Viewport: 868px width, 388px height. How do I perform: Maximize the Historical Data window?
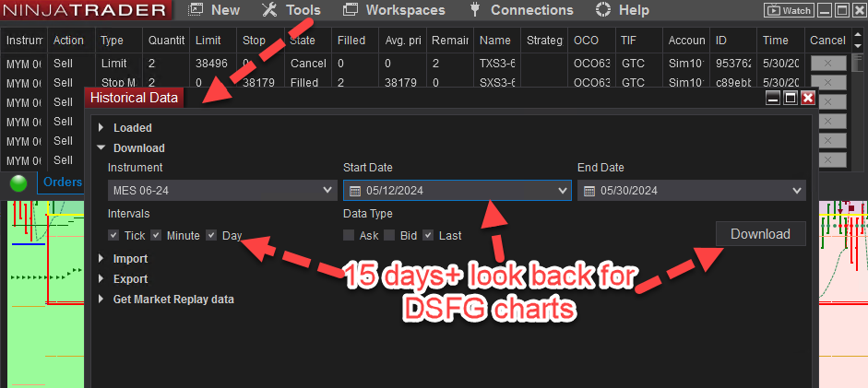[791, 99]
